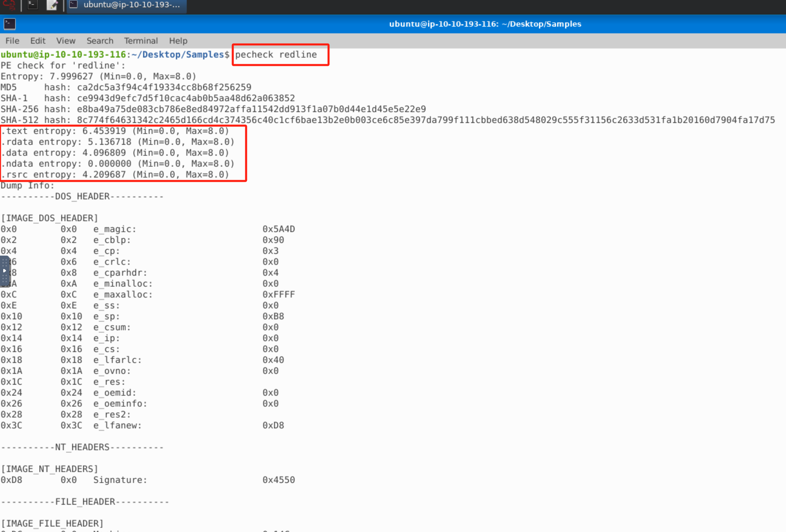
Task: Click the SHA-512 hash value line
Action: (388, 120)
